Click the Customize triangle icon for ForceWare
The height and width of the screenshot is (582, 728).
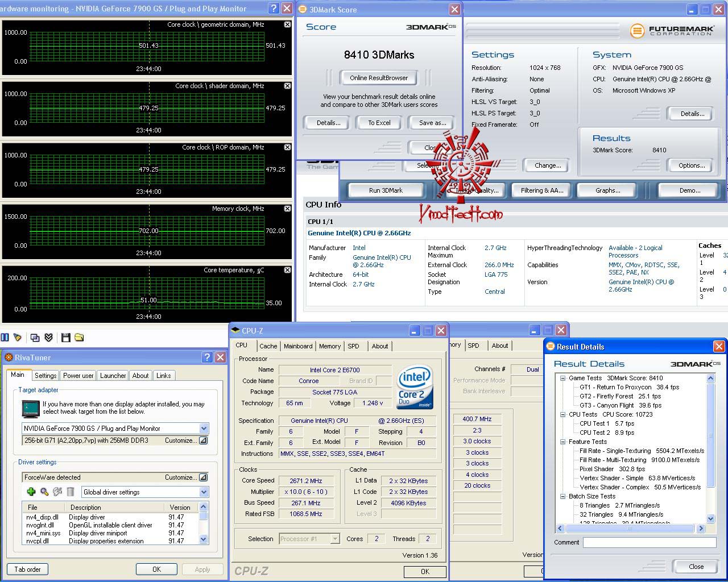tap(203, 477)
